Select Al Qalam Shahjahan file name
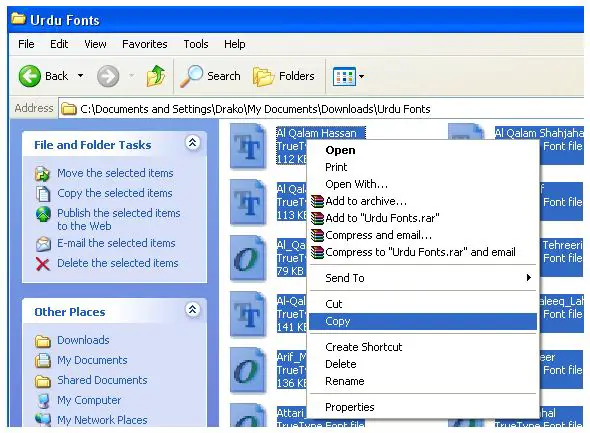Screen dimensions: 590x433 point(539,133)
